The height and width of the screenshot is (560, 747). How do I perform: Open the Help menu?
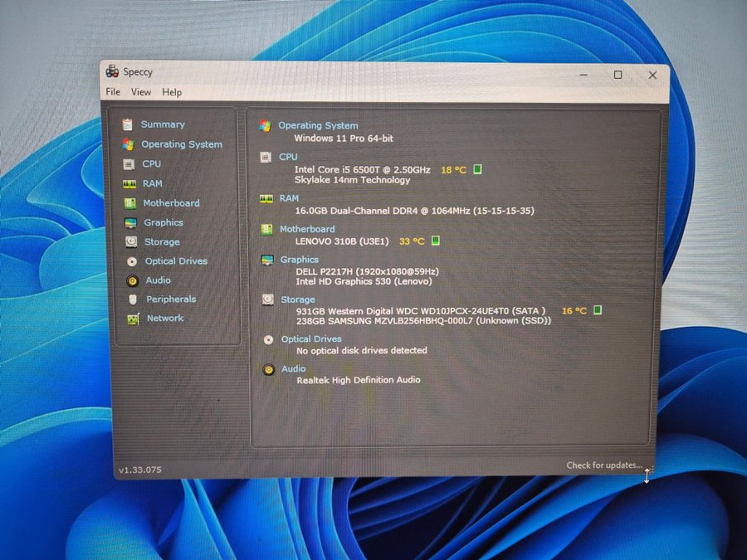click(172, 92)
